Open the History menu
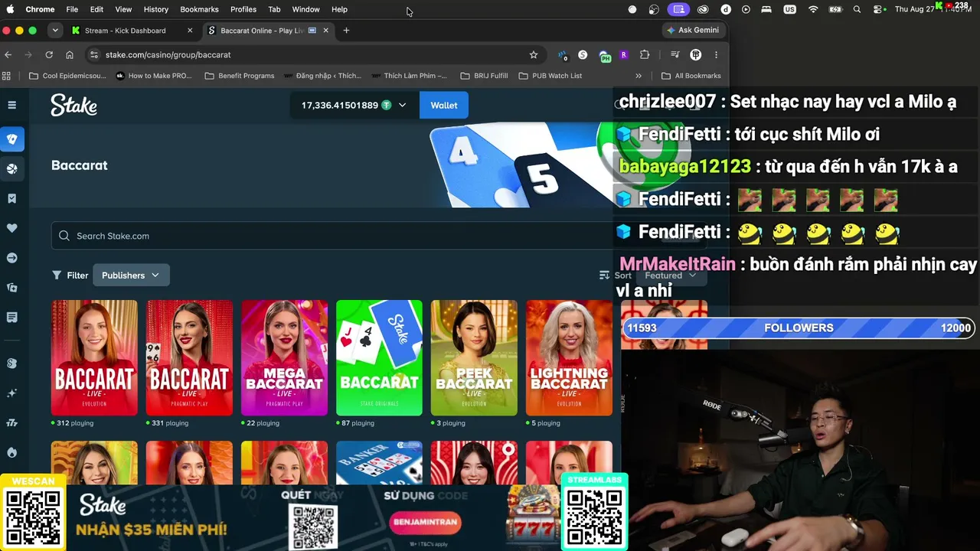 pyautogui.click(x=155, y=9)
